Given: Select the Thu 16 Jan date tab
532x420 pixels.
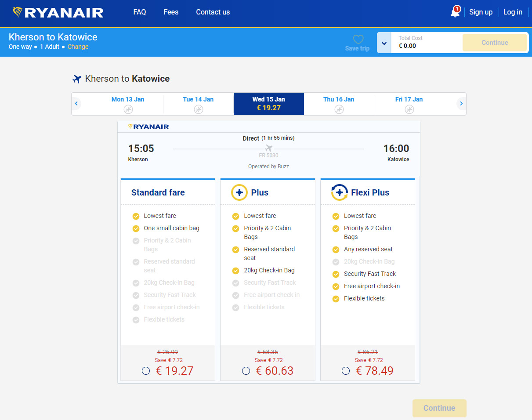Looking at the screenshot, I should [339, 104].
